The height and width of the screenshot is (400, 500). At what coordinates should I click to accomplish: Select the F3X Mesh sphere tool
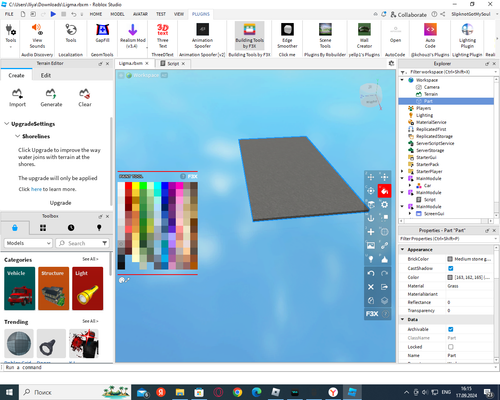(x=384, y=232)
